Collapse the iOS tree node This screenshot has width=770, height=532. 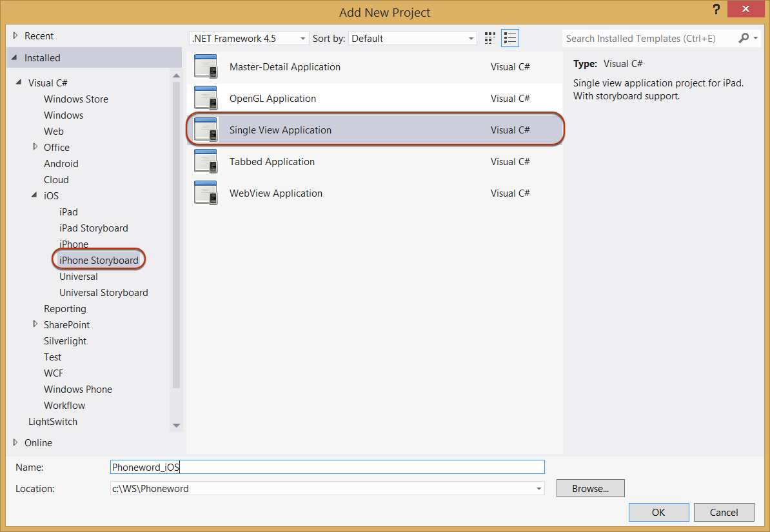(34, 195)
